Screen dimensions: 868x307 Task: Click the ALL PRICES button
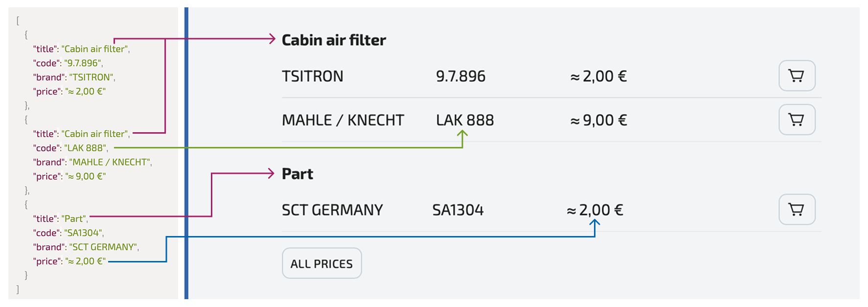coord(321,263)
